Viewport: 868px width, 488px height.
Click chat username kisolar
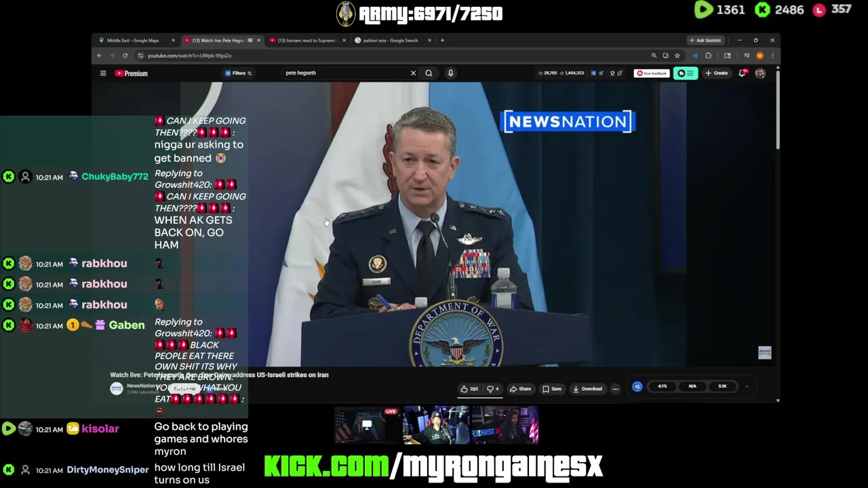100,428
